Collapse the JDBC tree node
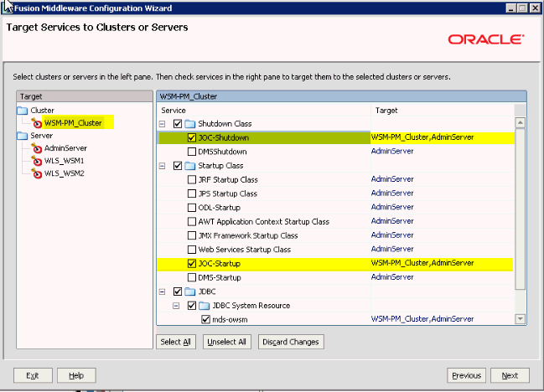The height and width of the screenshot is (392, 544). [x=162, y=291]
